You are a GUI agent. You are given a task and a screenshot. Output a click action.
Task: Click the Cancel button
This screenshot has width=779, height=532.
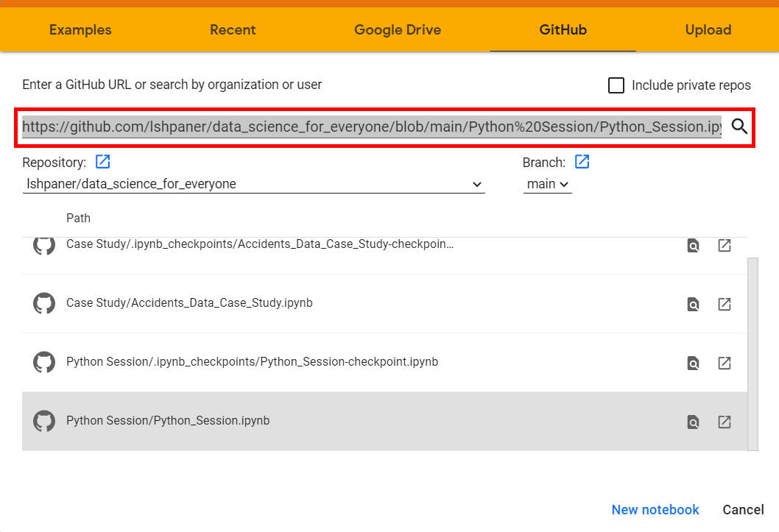[x=743, y=510]
